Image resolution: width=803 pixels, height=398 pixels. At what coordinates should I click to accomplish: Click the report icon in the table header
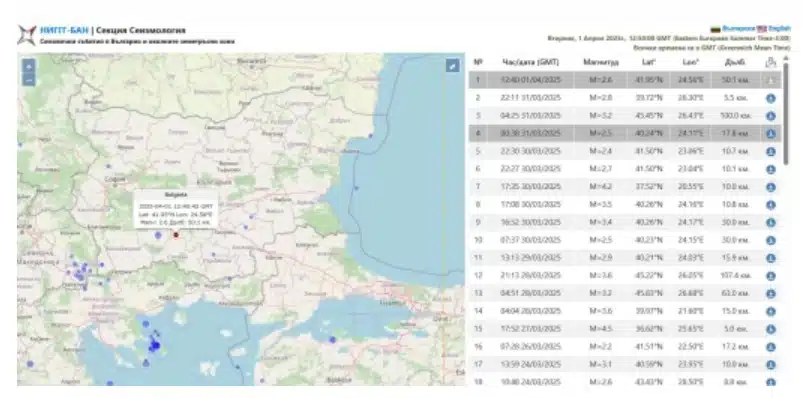[770, 62]
